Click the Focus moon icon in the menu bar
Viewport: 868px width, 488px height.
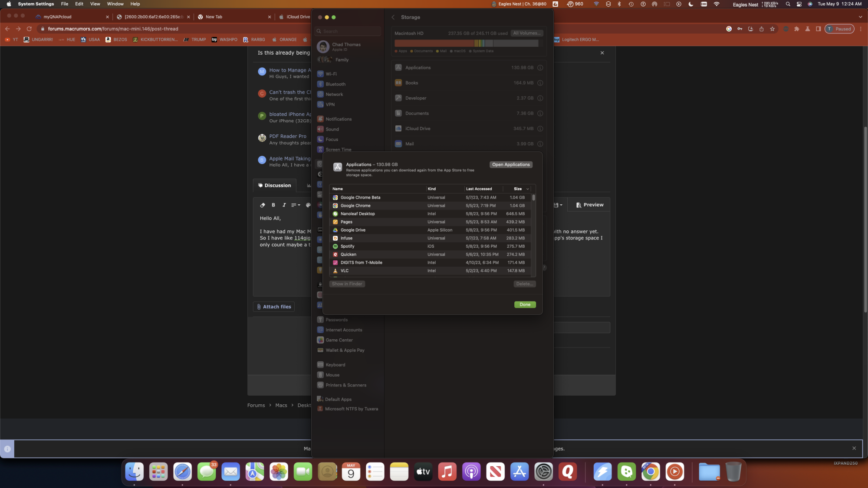tap(691, 4)
